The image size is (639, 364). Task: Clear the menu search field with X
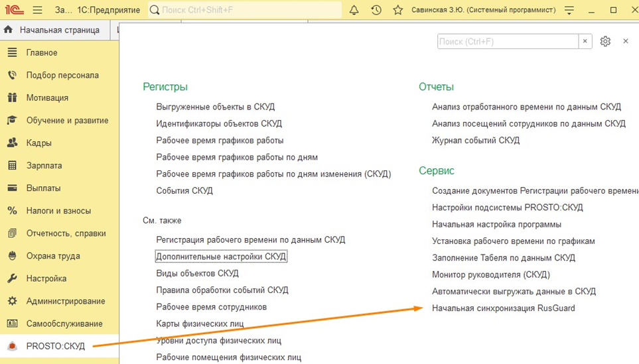585,41
